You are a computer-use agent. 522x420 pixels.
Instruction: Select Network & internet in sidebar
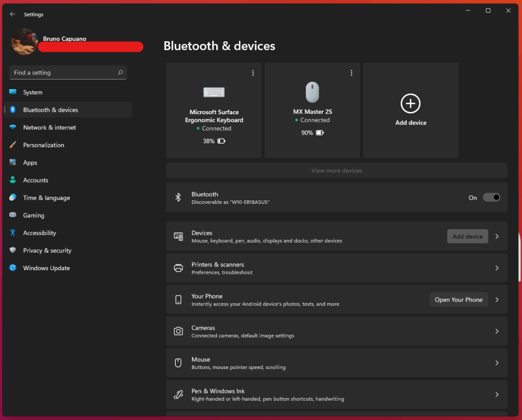pyautogui.click(x=49, y=127)
